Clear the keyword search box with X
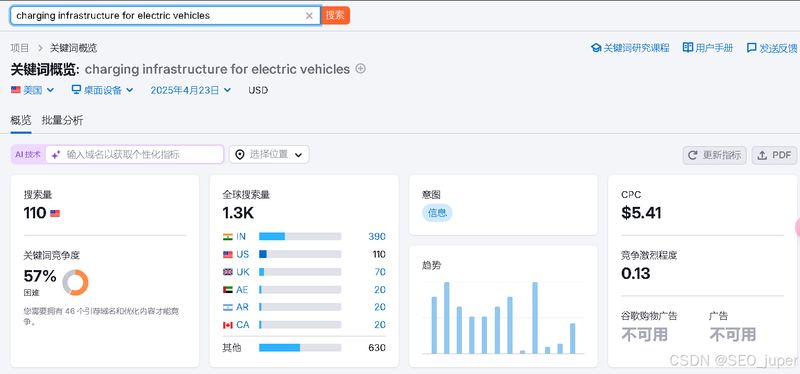This screenshot has height=374, width=800. tap(309, 16)
